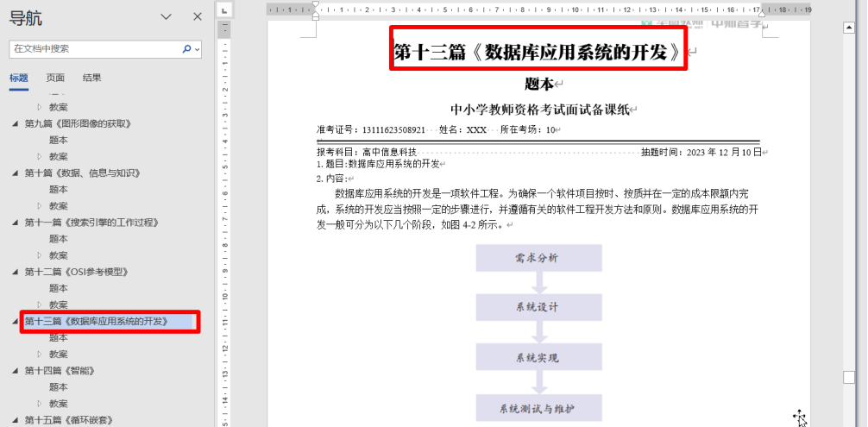Image resolution: width=868 pixels, height=427 pixels.
Task: Close the navigation pane with the X
Action: tap(198, 16)
